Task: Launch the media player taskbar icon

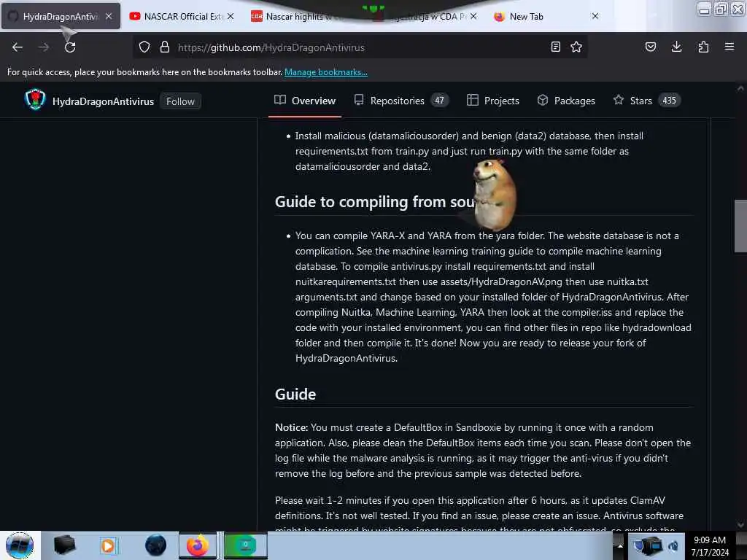Action: [108, 545]
